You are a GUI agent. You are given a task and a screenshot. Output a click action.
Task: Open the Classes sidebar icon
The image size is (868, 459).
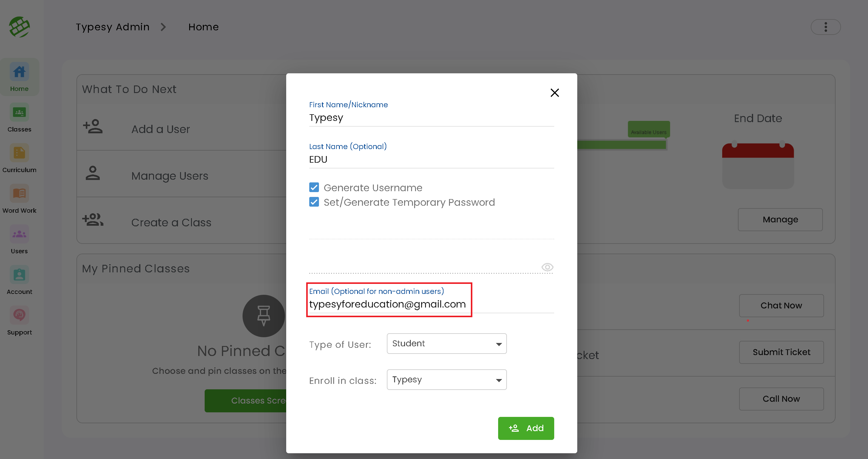[19, 112]
